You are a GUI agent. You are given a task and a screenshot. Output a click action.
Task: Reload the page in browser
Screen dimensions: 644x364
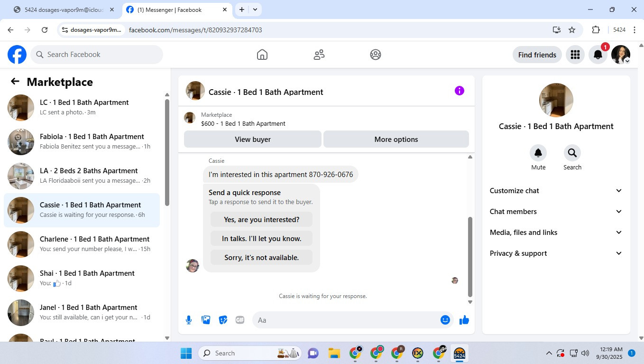tap(45, 30)
